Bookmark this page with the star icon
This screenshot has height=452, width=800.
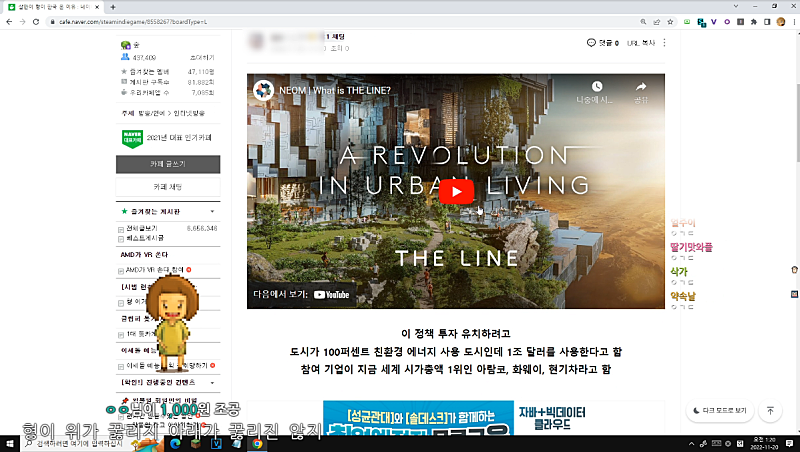click(x=670, y=20)
